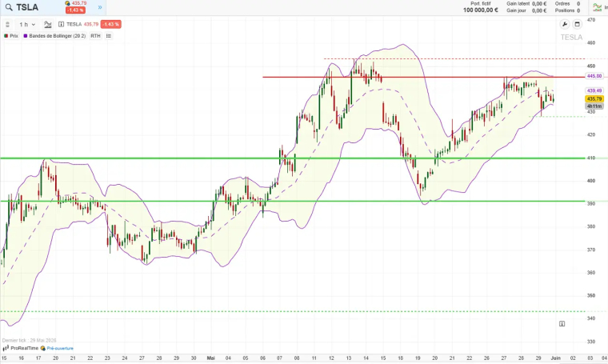Toggle the RTH trading hours button
Image resolution: width=608 pixels, height=364 pixels.
(x=95, y=36)
